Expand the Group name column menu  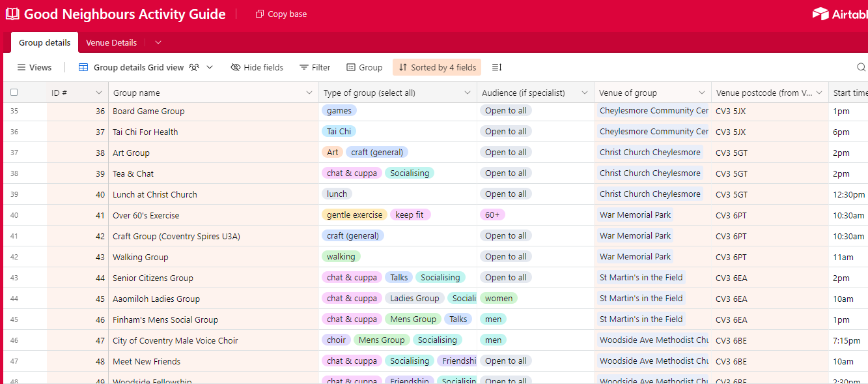(x=309, y=93)
